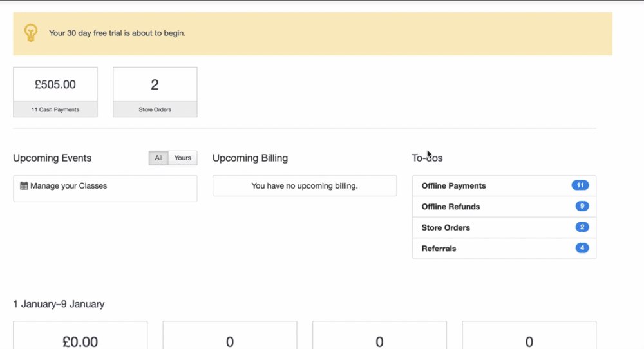Open Store Orders in the To-dos list

click(446, 228)
